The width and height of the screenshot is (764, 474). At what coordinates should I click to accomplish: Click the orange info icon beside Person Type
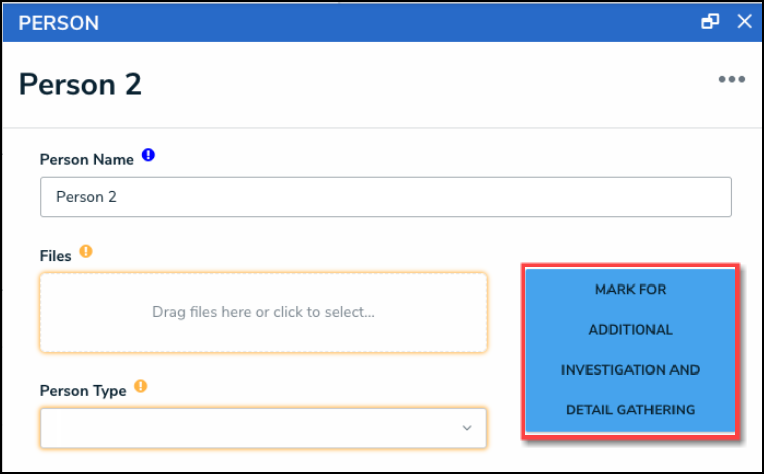click(140, 386)
